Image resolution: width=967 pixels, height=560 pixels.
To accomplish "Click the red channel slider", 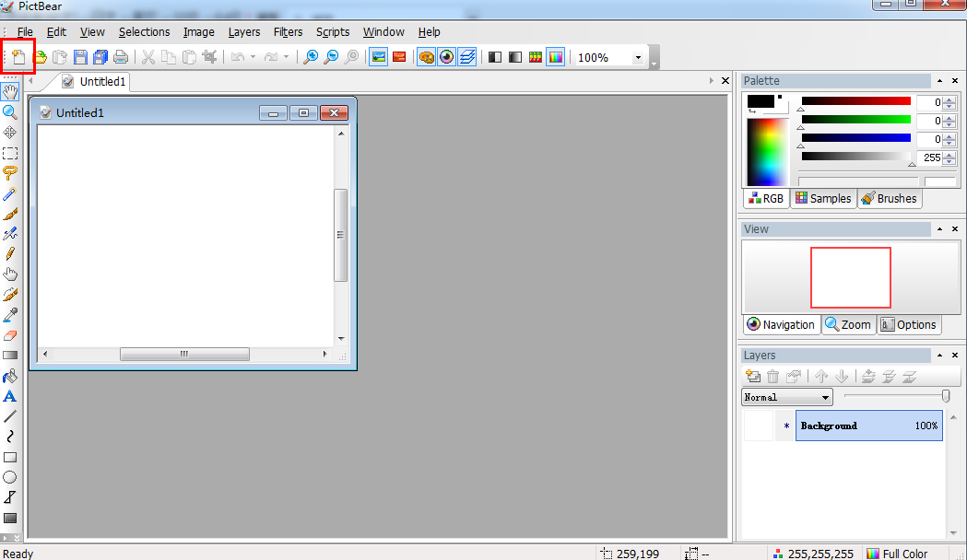I will pos(856,101).
